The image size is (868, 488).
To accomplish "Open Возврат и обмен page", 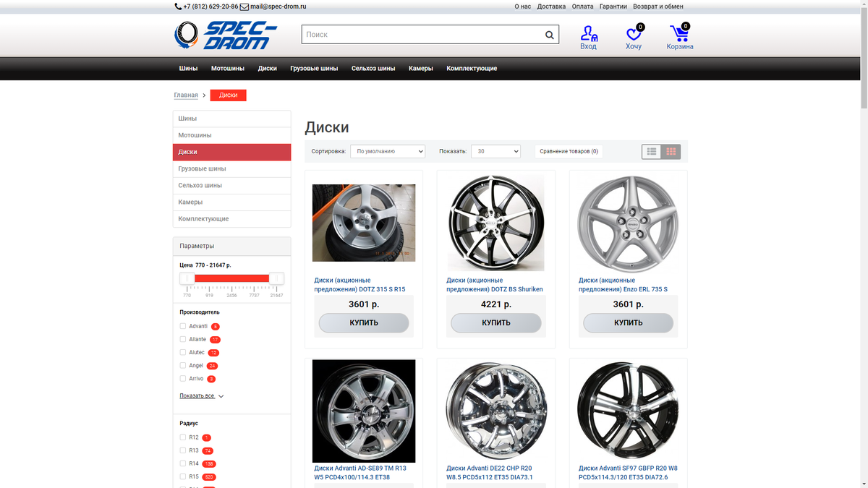I will click(x=658, y=7).
